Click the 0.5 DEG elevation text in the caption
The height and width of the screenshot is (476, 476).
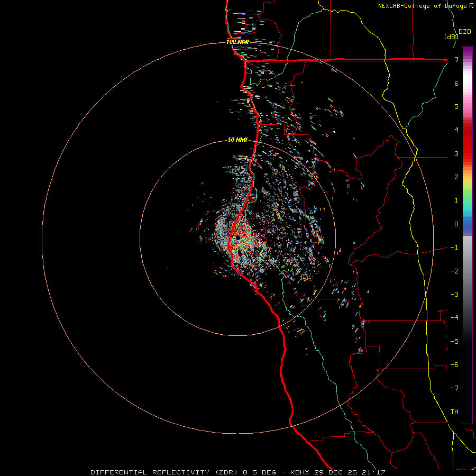259,472
